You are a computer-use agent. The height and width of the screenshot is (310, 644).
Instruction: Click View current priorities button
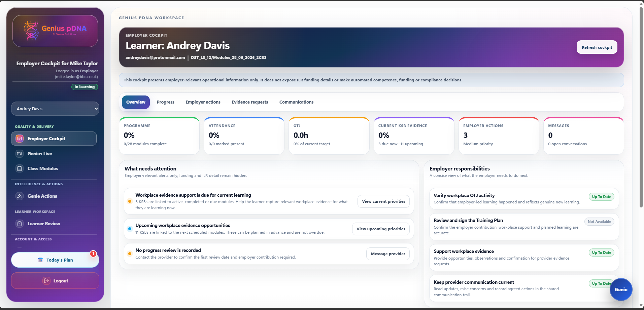point(383,201)
